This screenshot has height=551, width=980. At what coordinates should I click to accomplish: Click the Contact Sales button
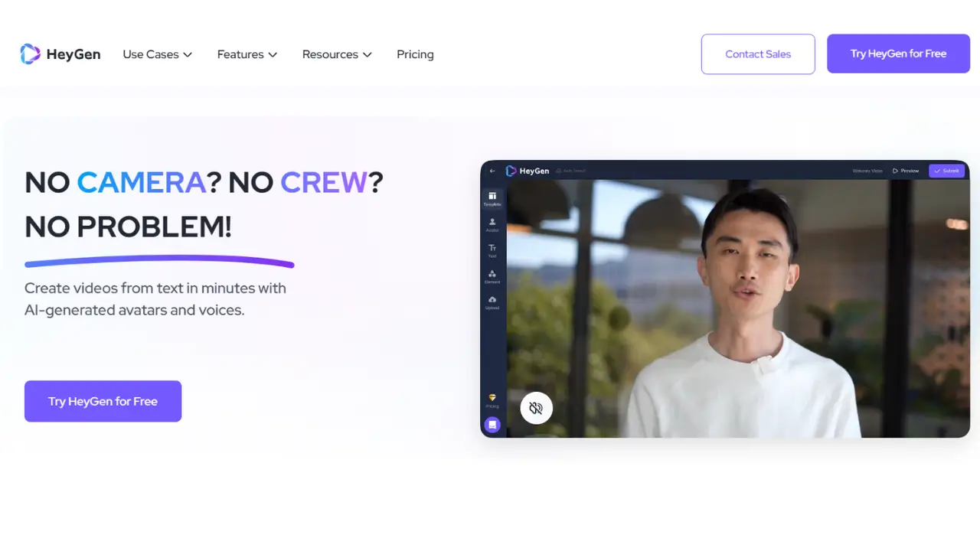pyautogui.click(x=758, y=54)
